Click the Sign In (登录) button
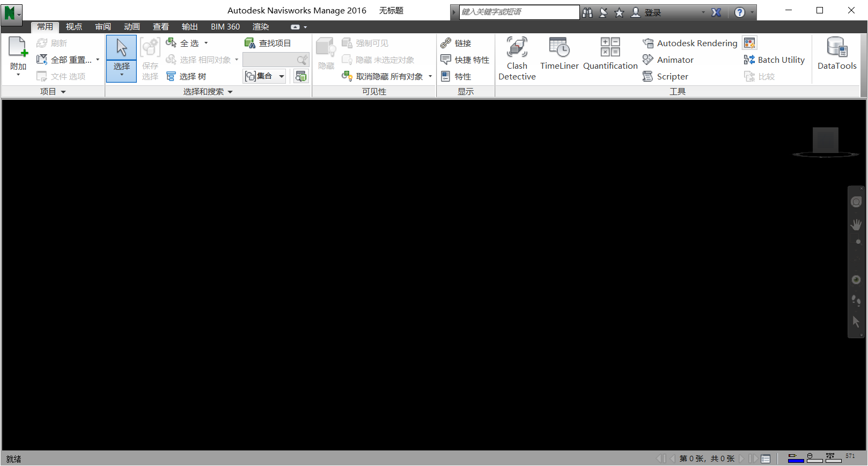The image size is (868, 466). 646,12
